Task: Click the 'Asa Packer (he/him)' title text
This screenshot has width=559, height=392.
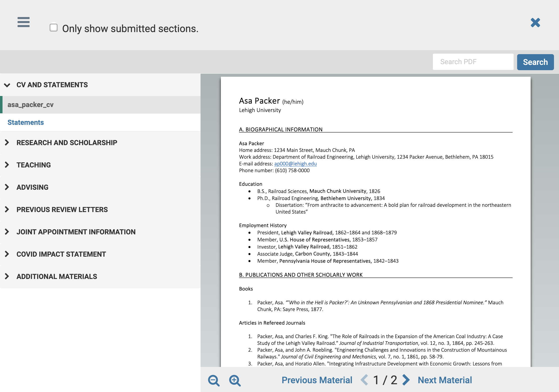Action: pos(271,101)
